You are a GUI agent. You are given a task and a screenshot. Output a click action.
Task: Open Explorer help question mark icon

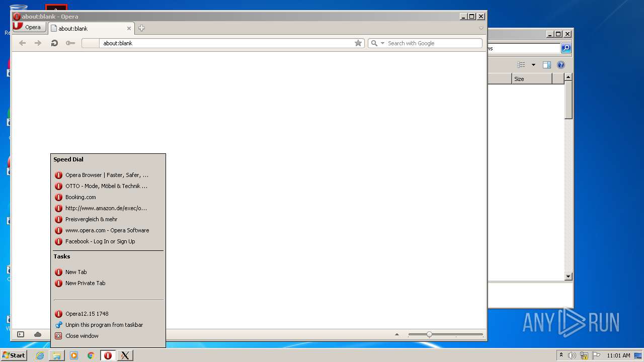point(561,65)
